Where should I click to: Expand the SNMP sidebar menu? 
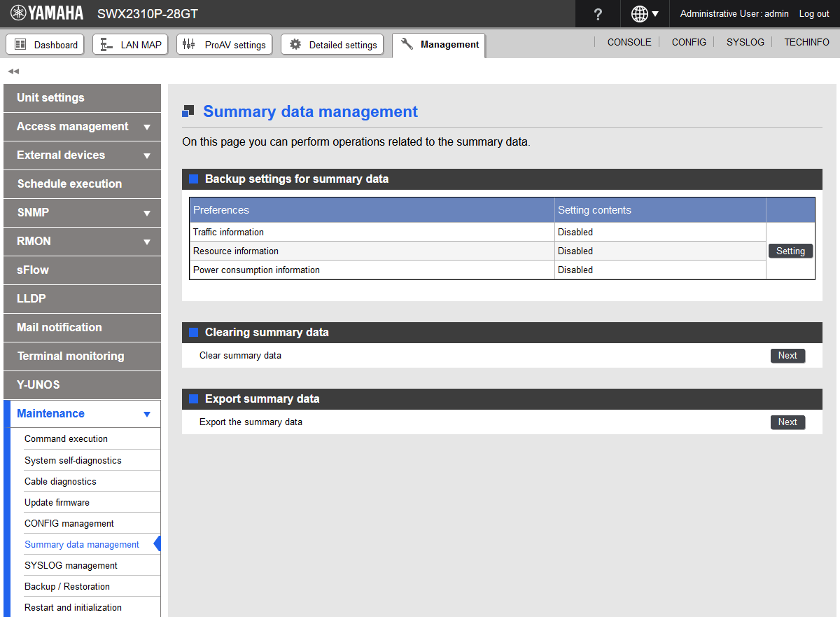click(82, 213)
